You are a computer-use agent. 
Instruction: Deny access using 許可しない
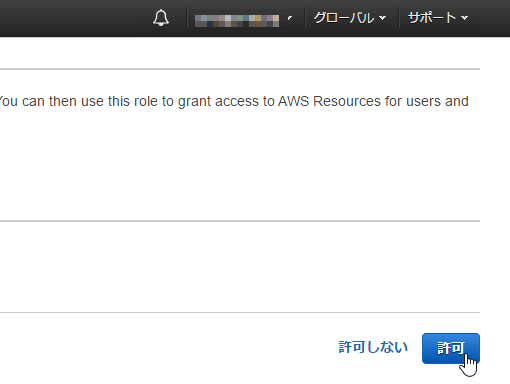(373, 347)
